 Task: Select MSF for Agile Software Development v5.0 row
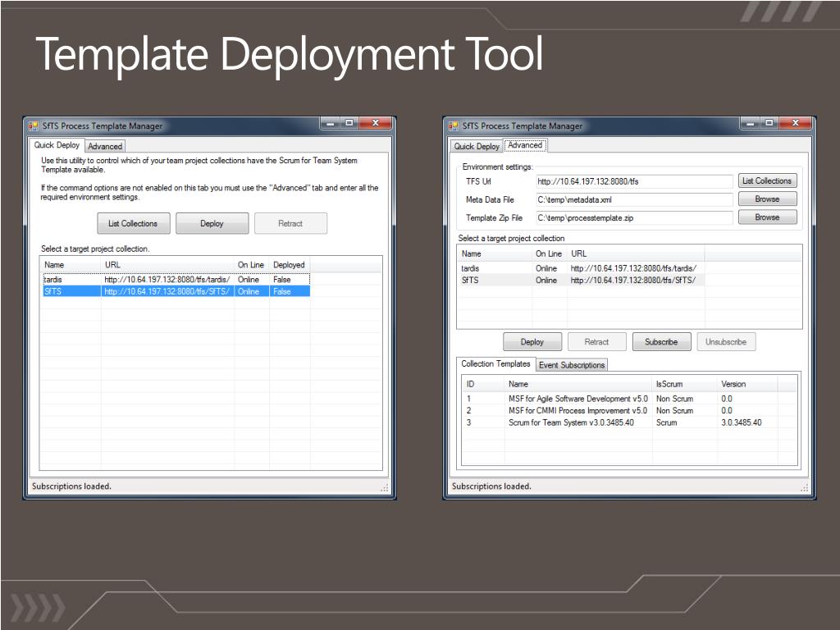click(620, 399)
